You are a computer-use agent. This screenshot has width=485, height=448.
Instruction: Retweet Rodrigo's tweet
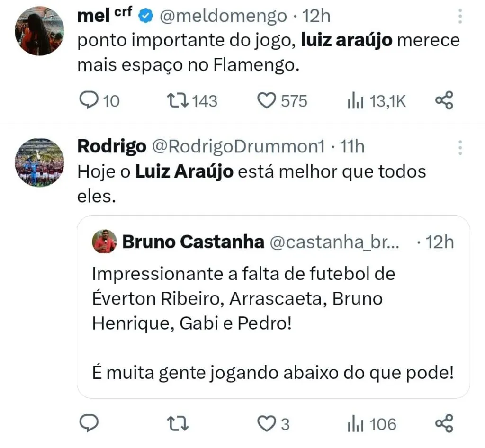point(179,423)
